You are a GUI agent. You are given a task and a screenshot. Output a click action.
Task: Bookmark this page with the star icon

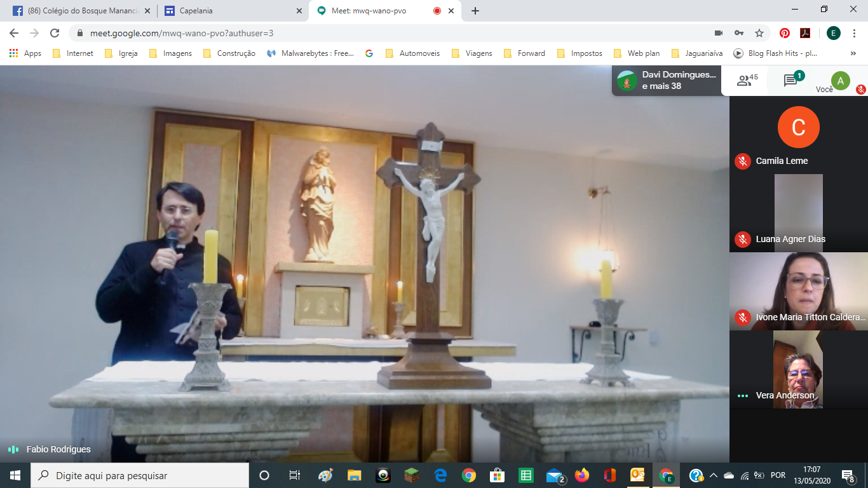pyautogui.click(x=759, y=33)
